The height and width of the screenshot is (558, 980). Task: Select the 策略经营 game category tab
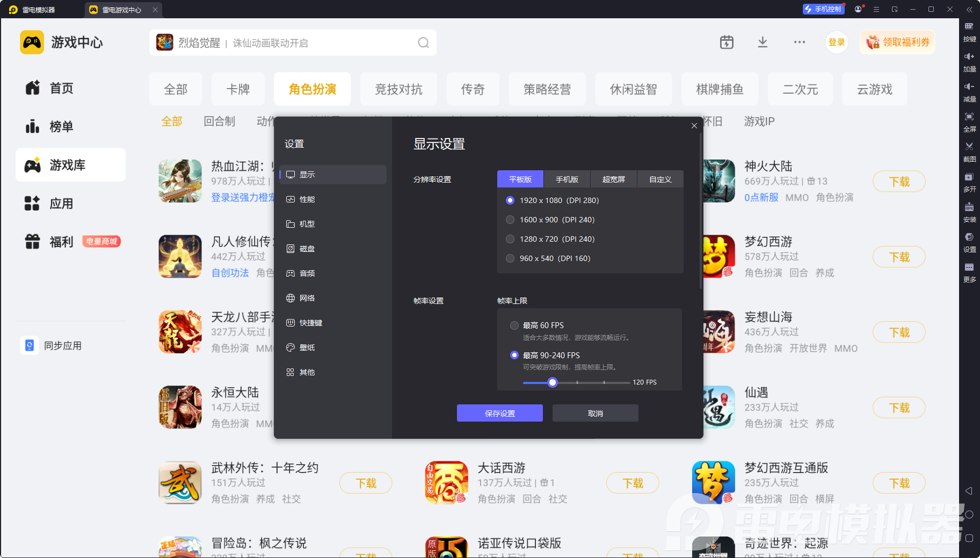click(x=547, y=89)
